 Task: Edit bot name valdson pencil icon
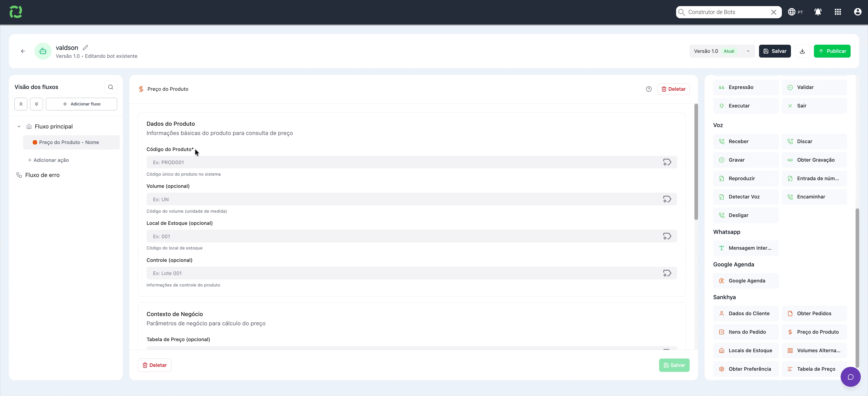(x=85, y=47)
